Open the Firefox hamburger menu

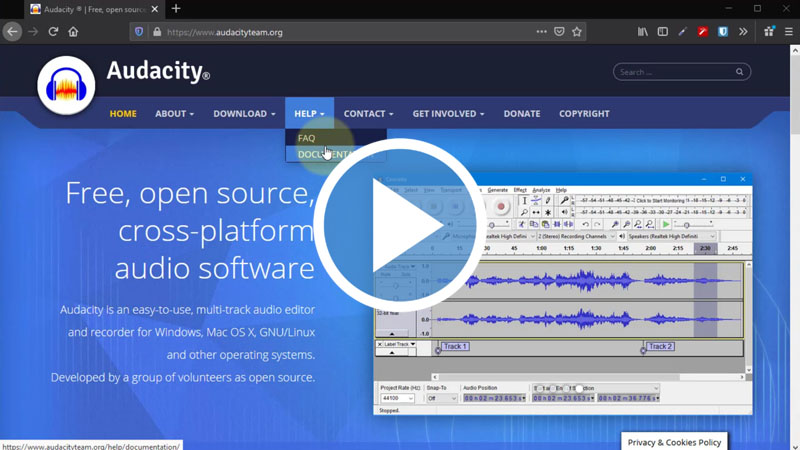(x=789, y=32)
